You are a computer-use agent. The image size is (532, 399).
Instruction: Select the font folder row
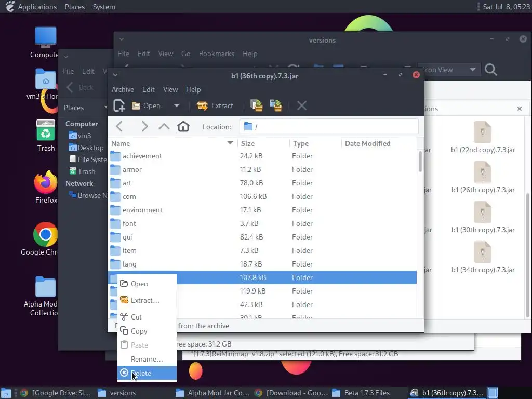point(262,223)
